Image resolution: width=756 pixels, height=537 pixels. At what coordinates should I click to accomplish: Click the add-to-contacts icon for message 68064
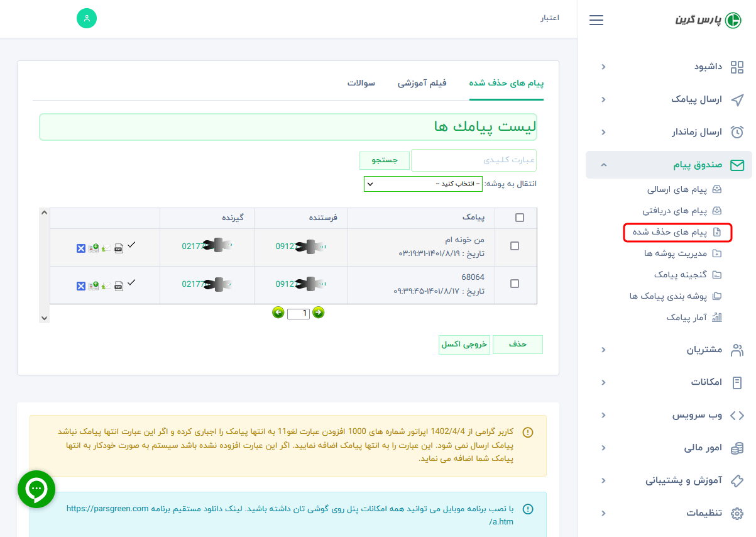[x=93, y=285]
